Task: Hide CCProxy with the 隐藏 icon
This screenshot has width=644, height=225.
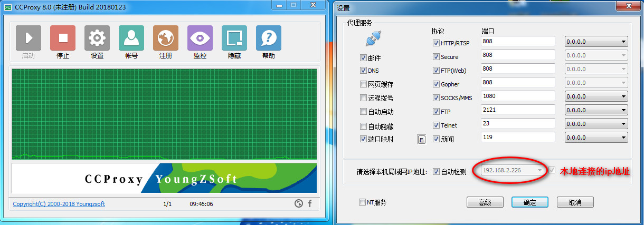Action: (x=234, y=38)
